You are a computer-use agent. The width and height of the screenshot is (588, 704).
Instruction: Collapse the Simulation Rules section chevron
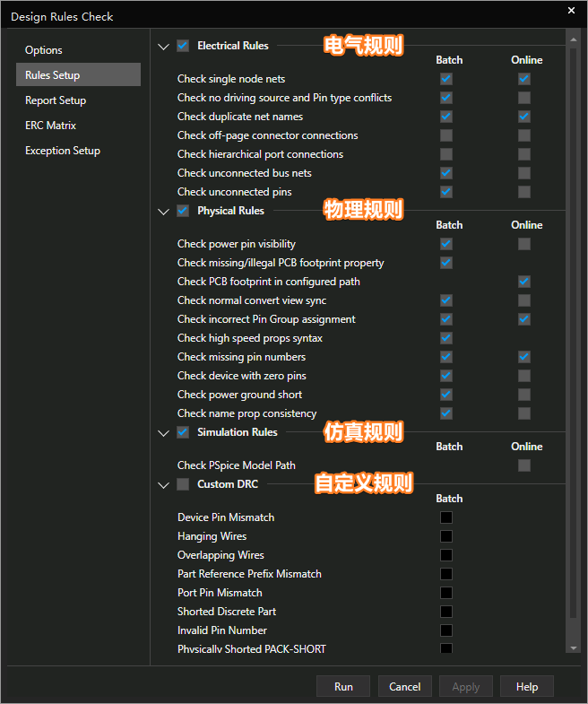tap(162, 433)
